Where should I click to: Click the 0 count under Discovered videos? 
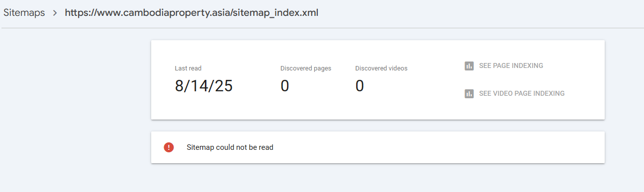[x=360, y=86]
